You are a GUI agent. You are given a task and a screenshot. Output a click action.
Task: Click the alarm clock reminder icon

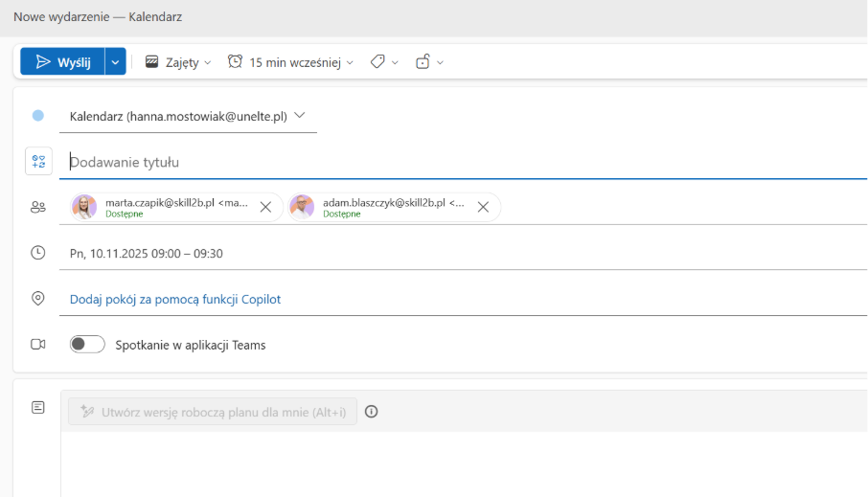point(236,62)
